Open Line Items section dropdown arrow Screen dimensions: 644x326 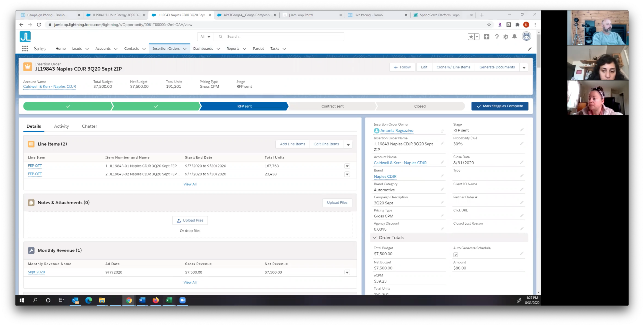348,144
